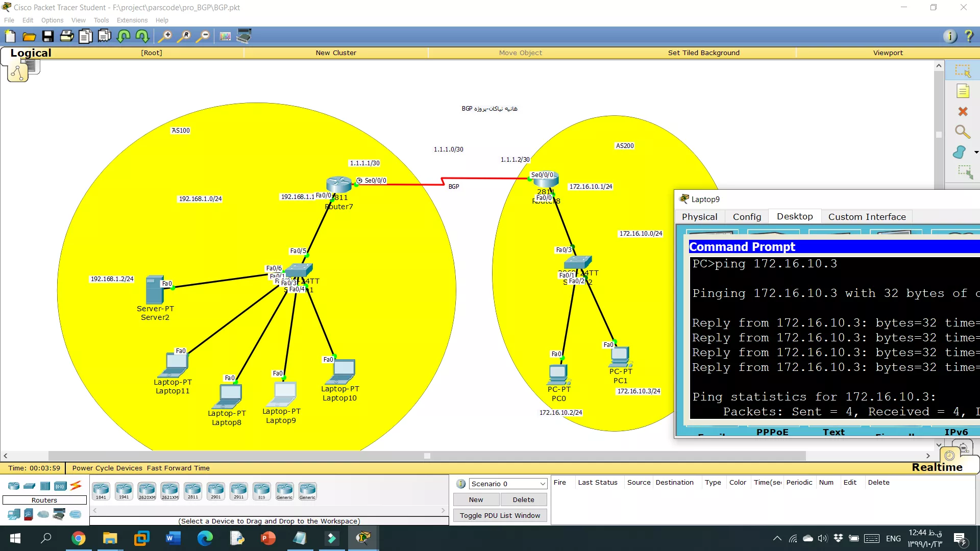Open the File menu
Image resolution: width=980 pixels, height=551 pixels.
pyautogui.click(x=9, y=20)
